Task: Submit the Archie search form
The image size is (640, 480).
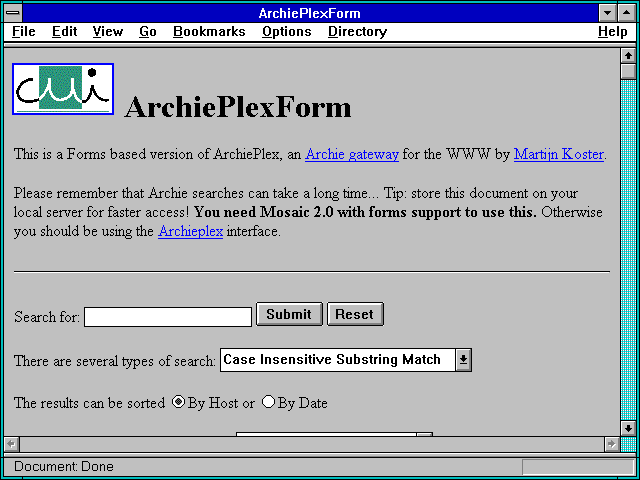Action: (x=289, y=314)
